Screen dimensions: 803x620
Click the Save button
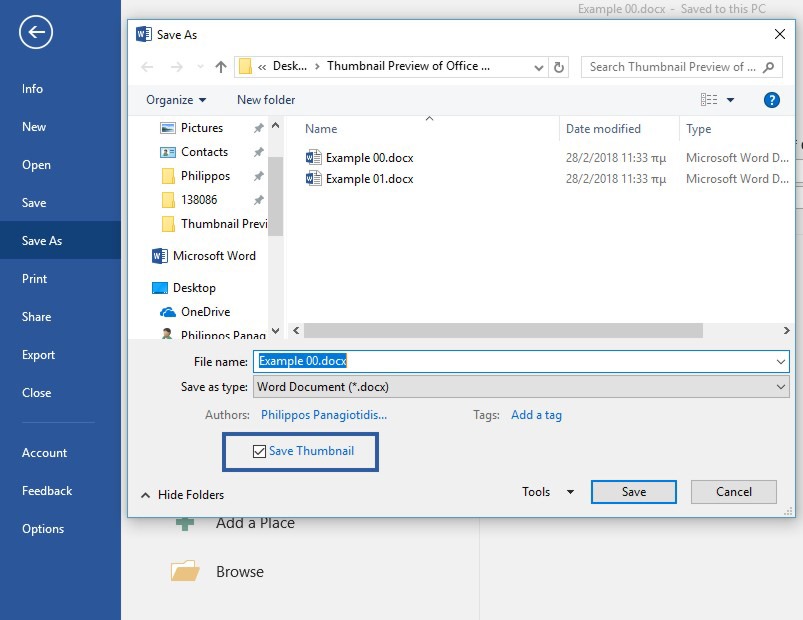point(633,492)
